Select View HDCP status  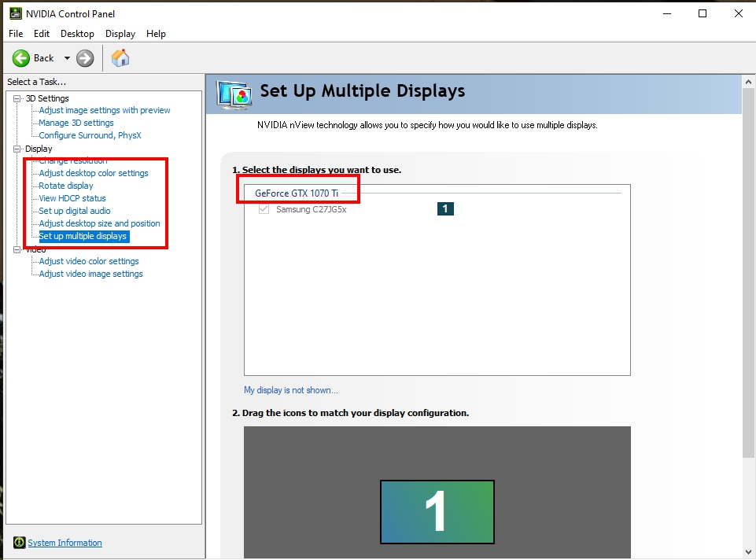(72, 198)
